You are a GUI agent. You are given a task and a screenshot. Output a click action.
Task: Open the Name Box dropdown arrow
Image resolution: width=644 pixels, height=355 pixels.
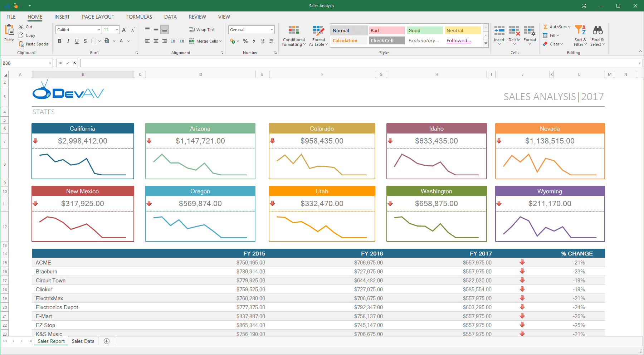pos(50,63)
